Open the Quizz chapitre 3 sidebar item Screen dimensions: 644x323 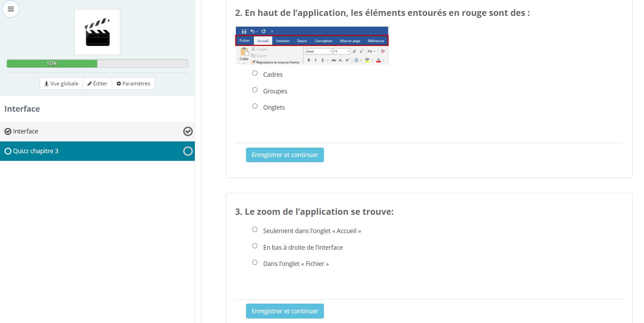pos(36,151)
